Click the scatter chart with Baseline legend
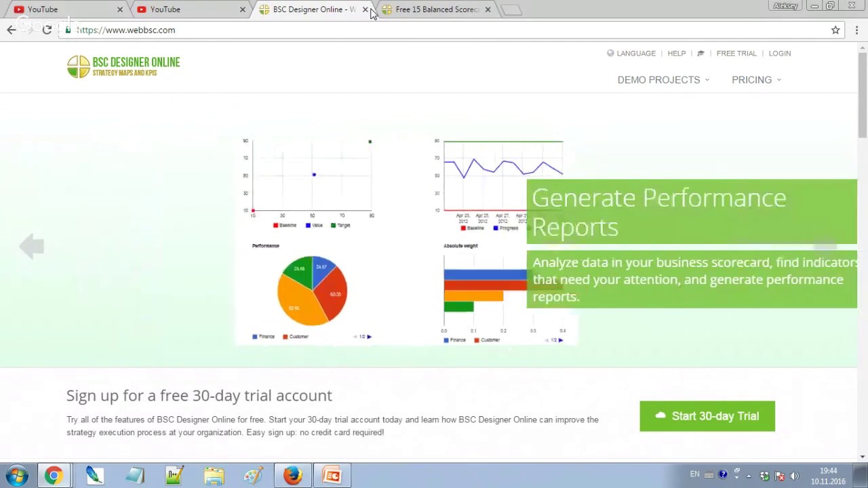868x488 pixels. click(311, 183)
